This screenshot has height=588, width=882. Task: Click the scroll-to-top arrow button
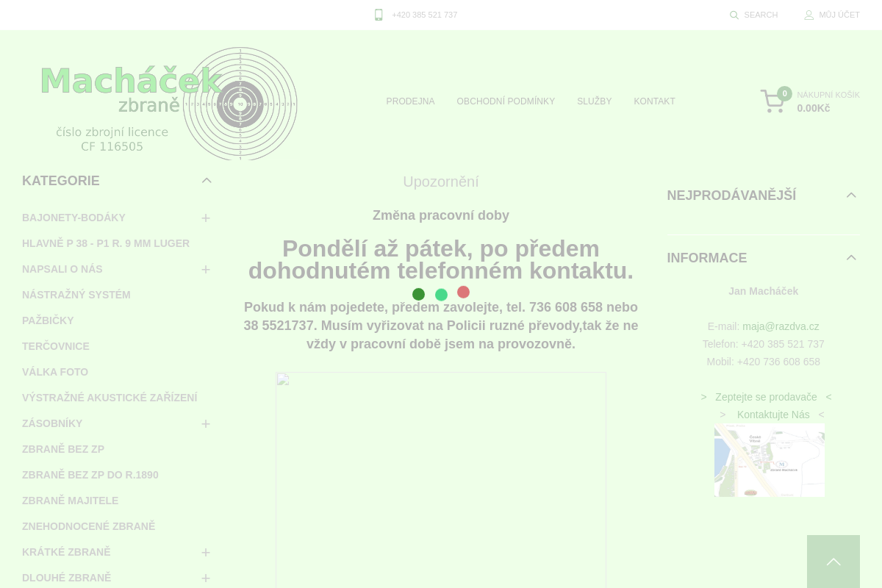coord(833,562)
